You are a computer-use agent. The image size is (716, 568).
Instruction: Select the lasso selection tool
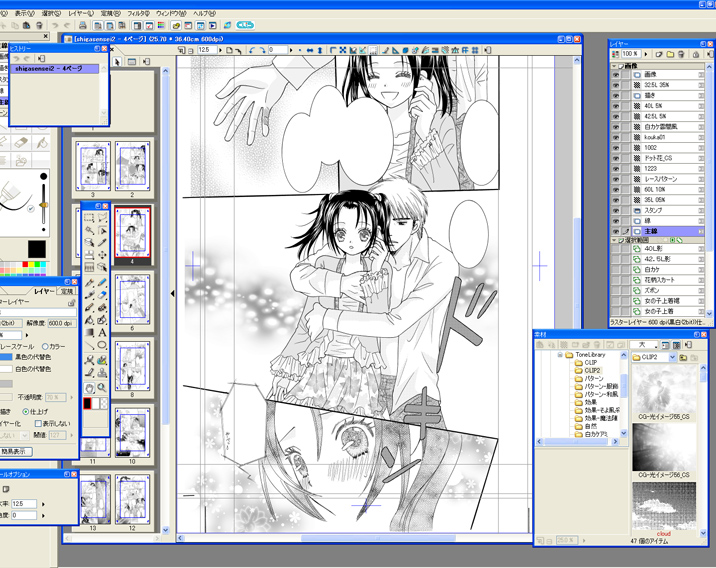click(102, 218)
